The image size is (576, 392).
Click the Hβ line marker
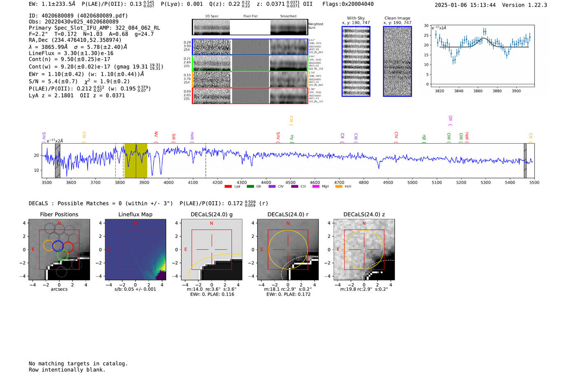tap(424, 139)
